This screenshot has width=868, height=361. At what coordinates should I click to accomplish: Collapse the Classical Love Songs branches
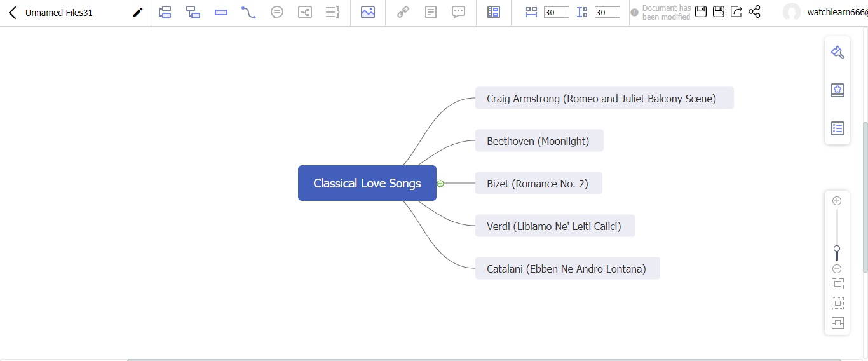[x=440, y=184]
